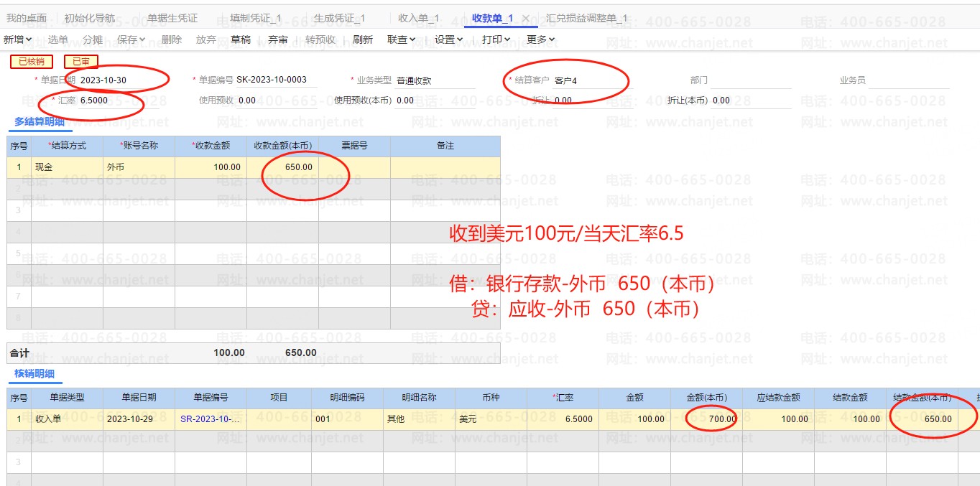The height and width of the screenshot is (486, 980).
Task: Click 选单 in toolbar
Action: pyautogui.click(x=58, y=39)
